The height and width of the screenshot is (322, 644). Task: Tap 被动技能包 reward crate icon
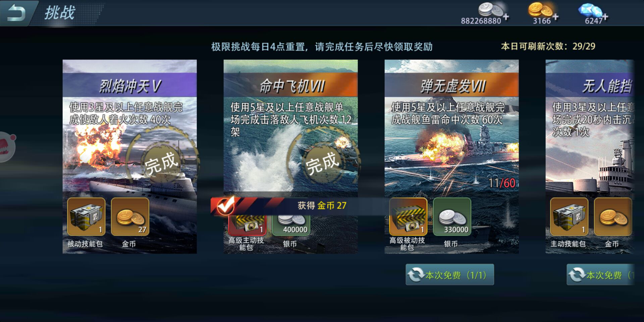[x=86, y=217]
